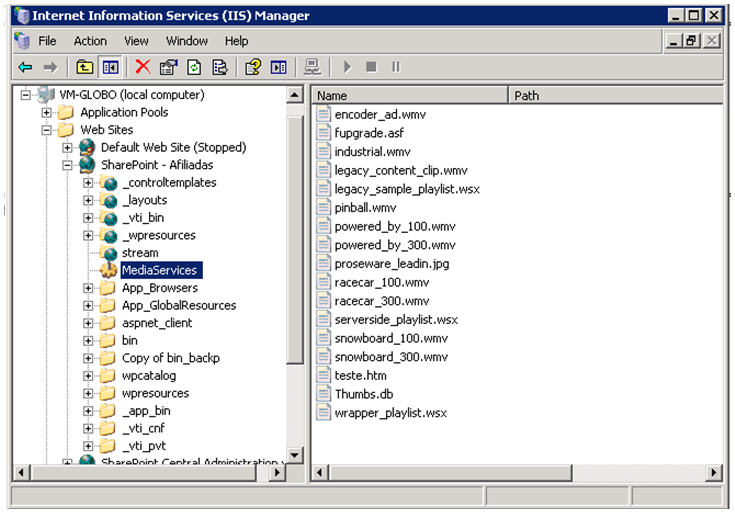Select snowboard_100.wmv file
Screen dimensions: 735x513
[391, 339]
